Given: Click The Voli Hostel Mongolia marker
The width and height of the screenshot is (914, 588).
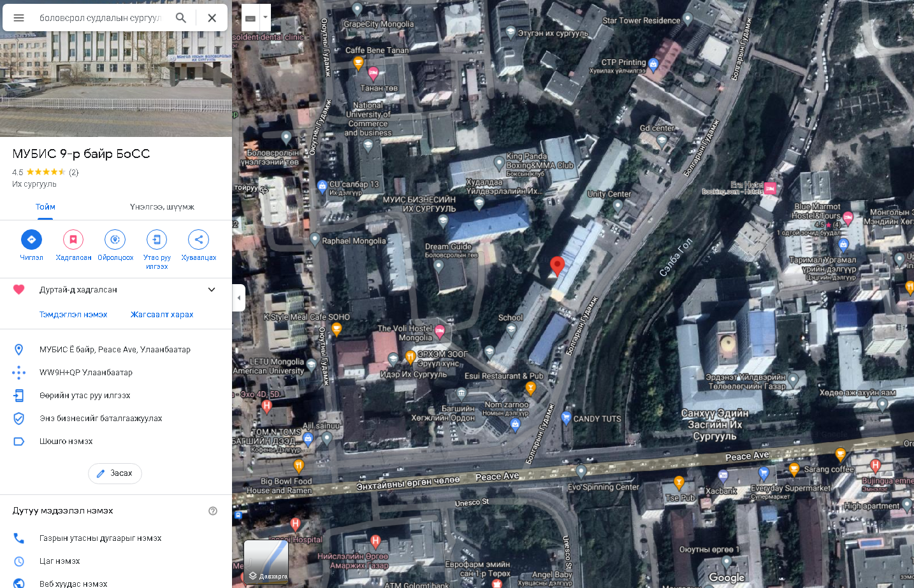Looking at the screenshot, I should [x=440, y=330].
